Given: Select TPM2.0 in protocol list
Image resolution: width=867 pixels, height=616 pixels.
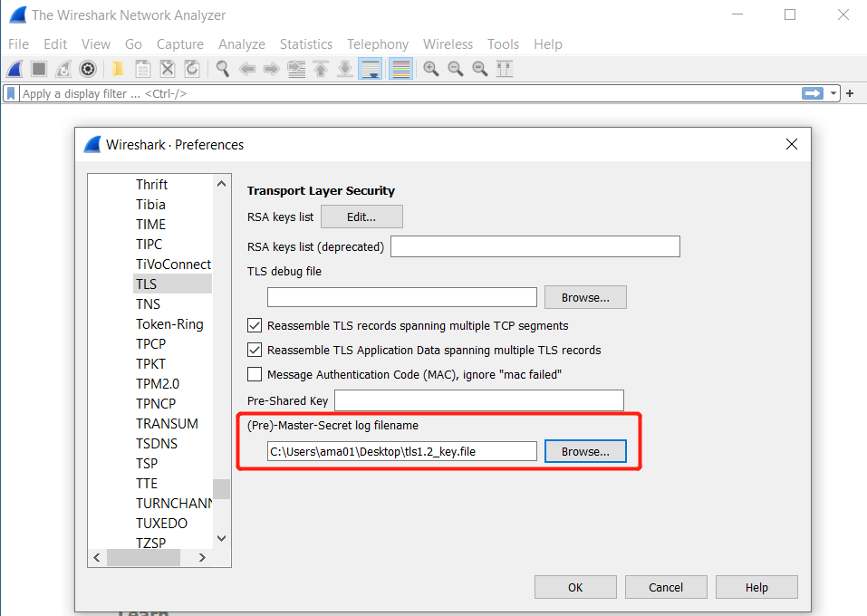Looking at the screenshot, I should [158, 384].
